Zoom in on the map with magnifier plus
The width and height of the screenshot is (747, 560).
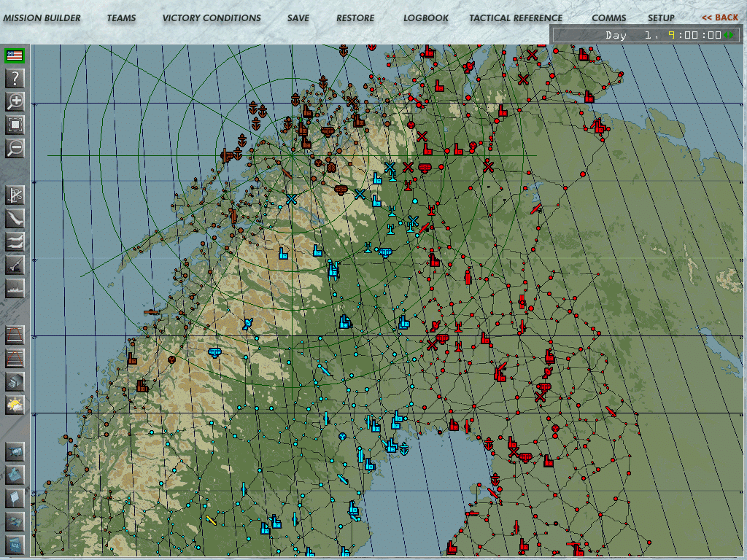tap(15, 101)
